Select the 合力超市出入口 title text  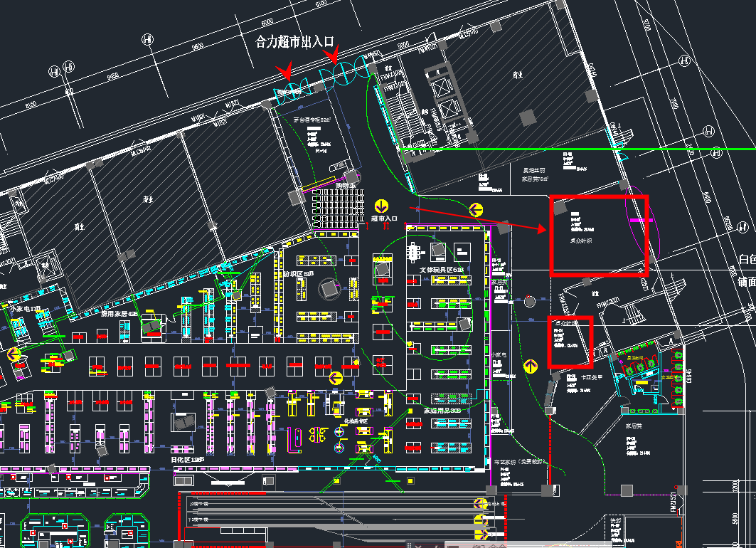[294, 42]
